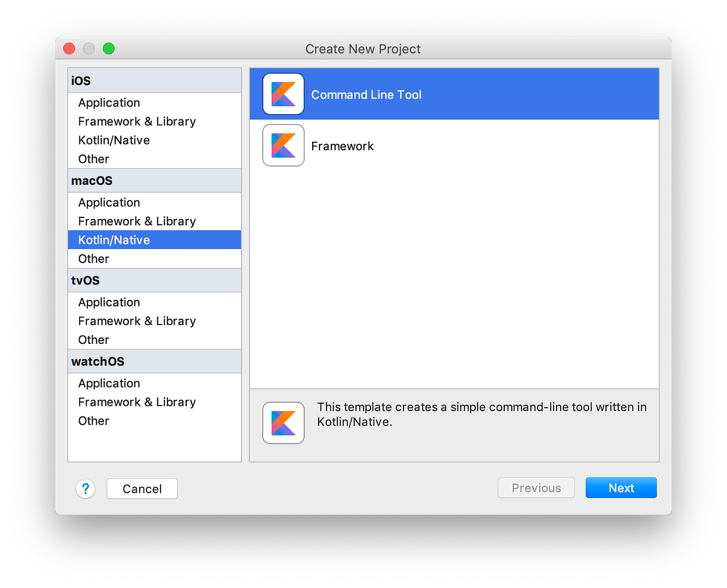Open the help question mark icon
The height and width of the screenshot is (588, 727).
(x=86, y=488)
